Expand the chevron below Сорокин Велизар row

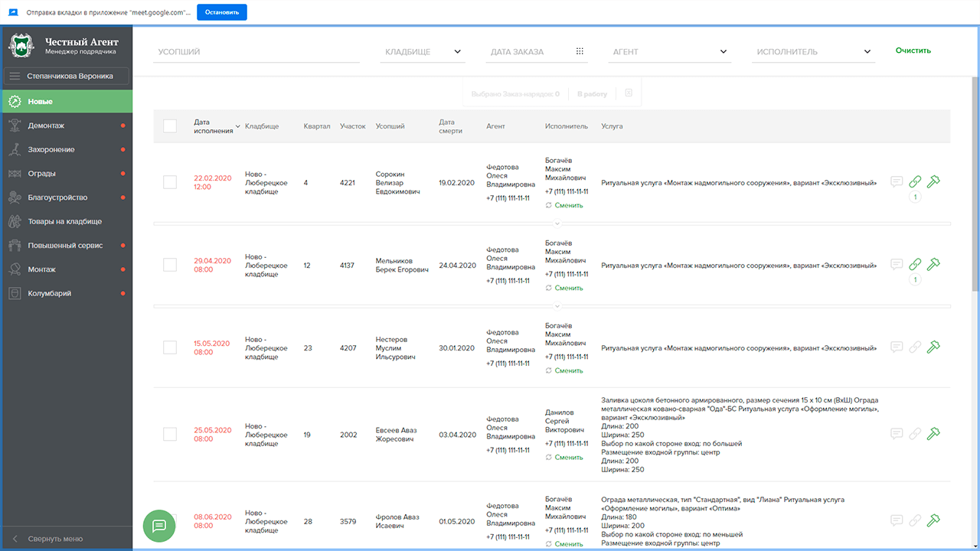[557, 223]
